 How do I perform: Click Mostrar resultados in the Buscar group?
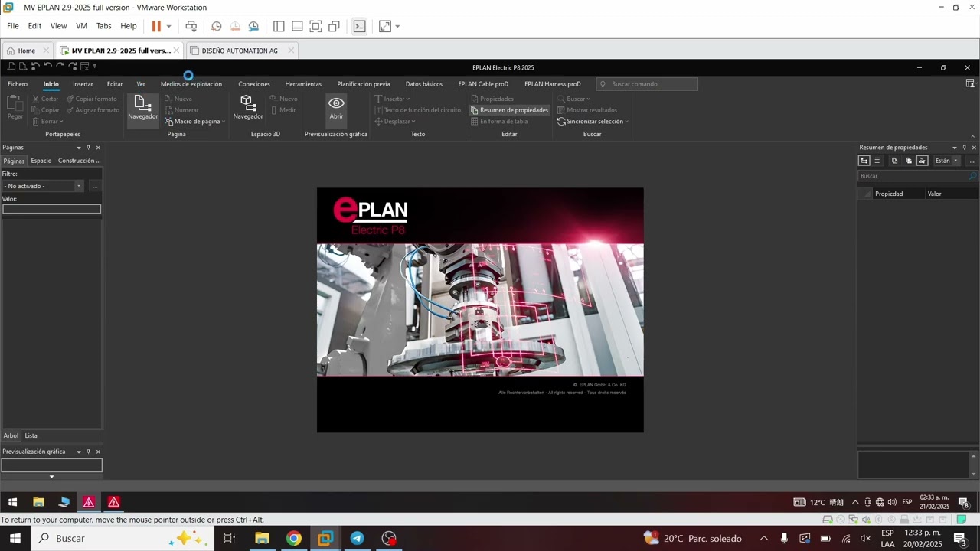click(586, 110)
